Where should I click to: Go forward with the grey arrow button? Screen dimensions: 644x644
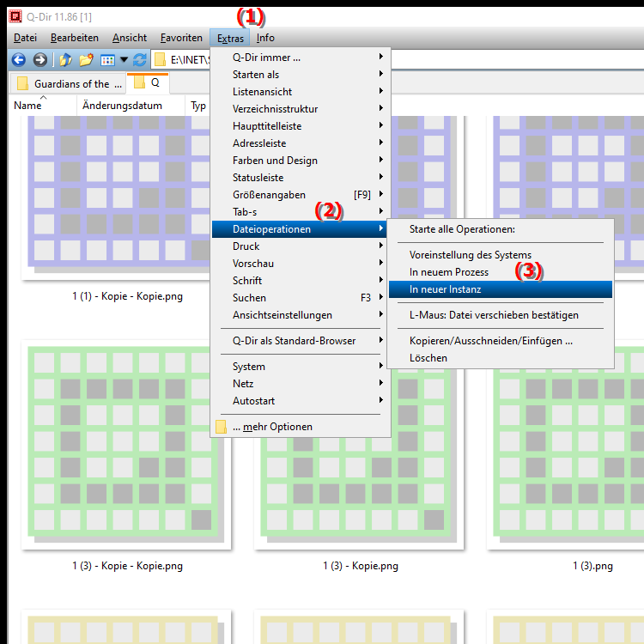point(39,60)
